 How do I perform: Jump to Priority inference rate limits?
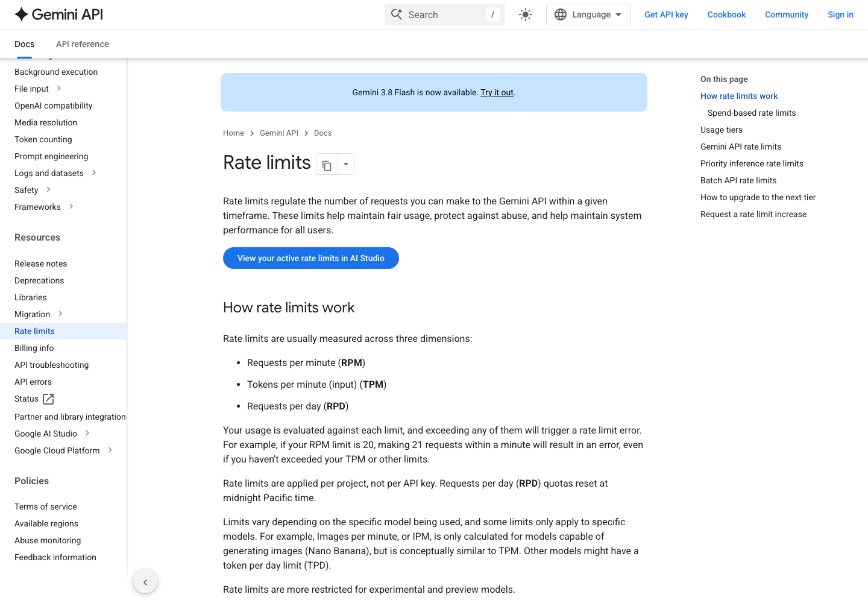[x=752, y=163]
